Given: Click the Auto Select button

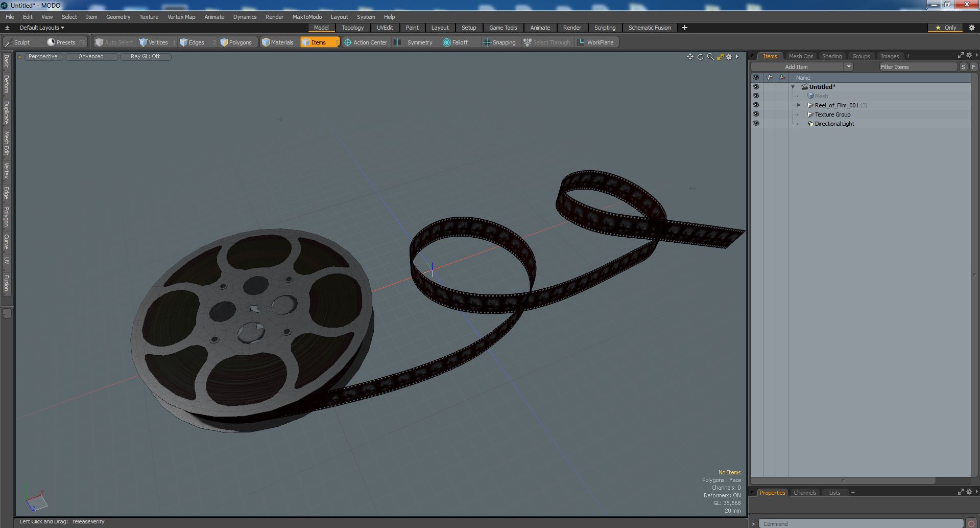Looking at the screenshot, I should tap(114, 42).
